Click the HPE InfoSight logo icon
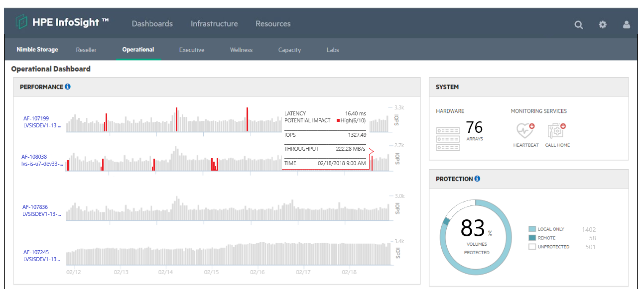Screen dimensions: 644x289 [x=21, y=22]
